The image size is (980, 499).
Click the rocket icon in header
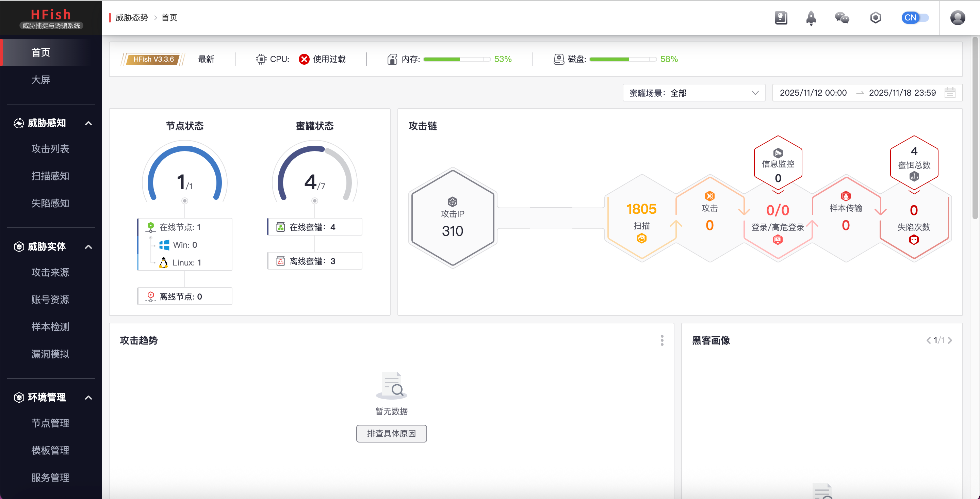coord(811,18)
